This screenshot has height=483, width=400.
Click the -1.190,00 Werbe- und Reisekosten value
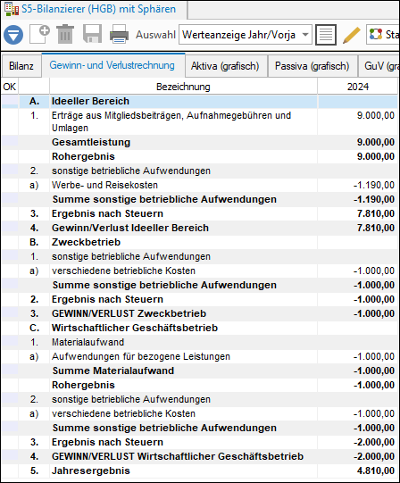[374, 185]
